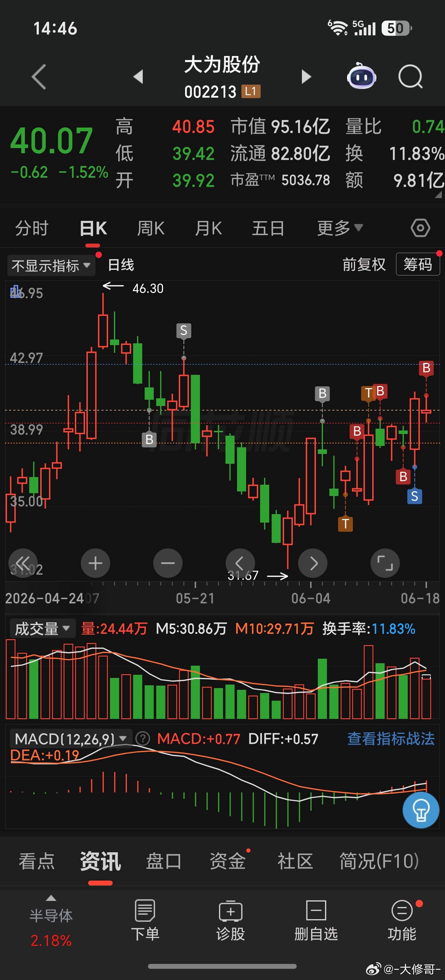Viewport: 445px width, 980px height.
Task: Tap the 06-04 date axis label
Action: tap(311, 598)
